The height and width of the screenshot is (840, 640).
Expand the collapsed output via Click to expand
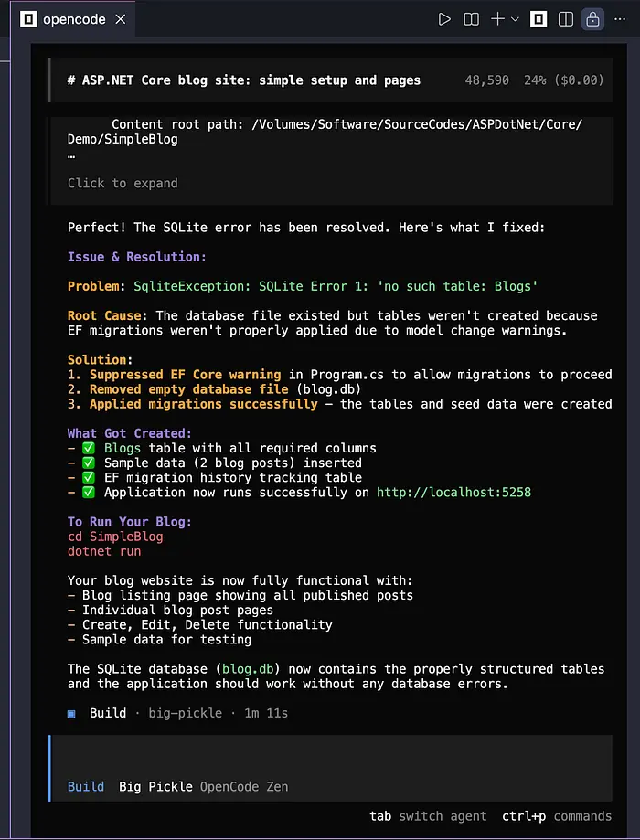(x=123, y=183)
